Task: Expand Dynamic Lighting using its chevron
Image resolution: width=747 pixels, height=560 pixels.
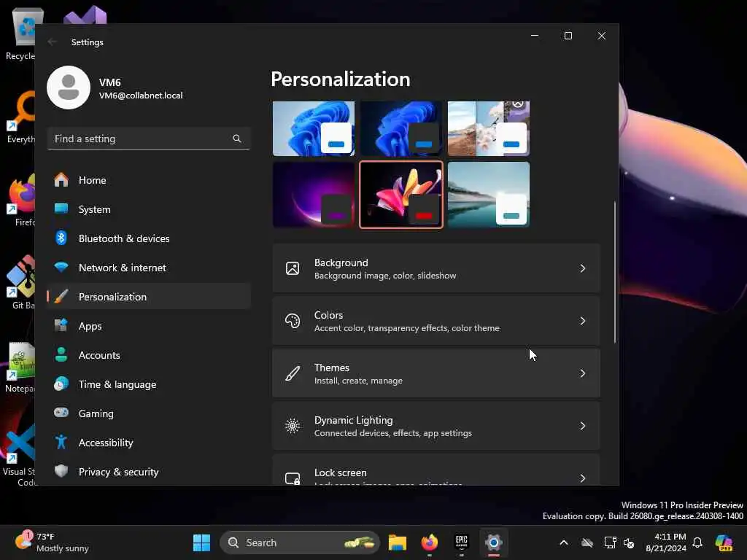Action: tap(582, 426)
